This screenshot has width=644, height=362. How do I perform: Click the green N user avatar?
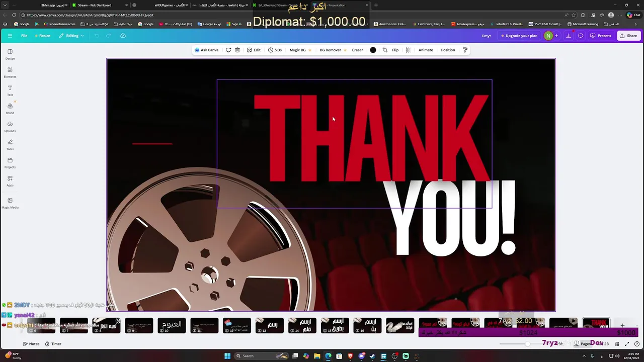point(548,36)
